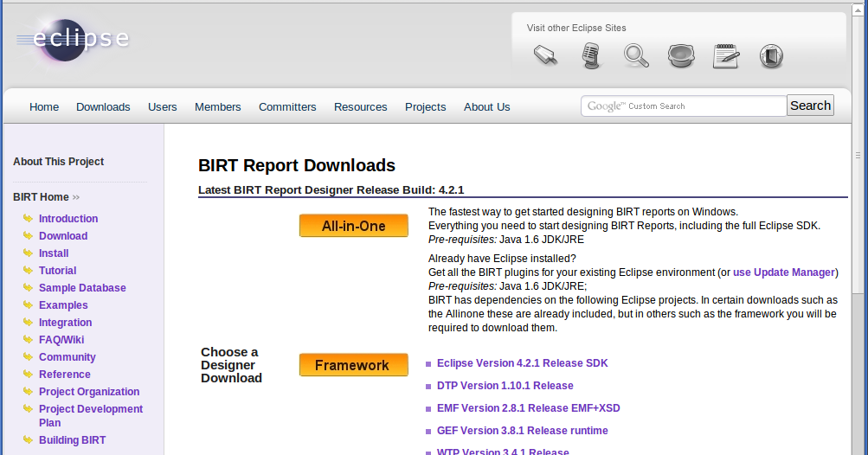Image resolution: width=868 pixels, height=455 pixels.
Task: Open EMF Version 2.8.1 Release EMF+XSD link
Action: coord(528,408)
